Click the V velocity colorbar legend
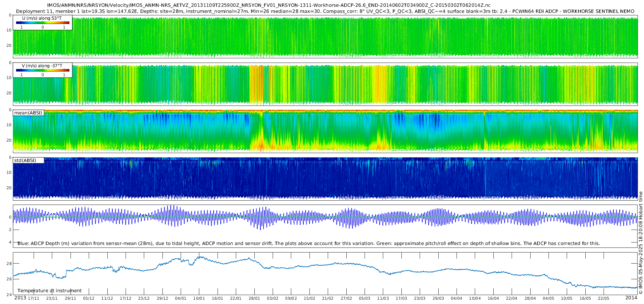The width and height of the screenshot is (644, 304). (x=43, y=70)
